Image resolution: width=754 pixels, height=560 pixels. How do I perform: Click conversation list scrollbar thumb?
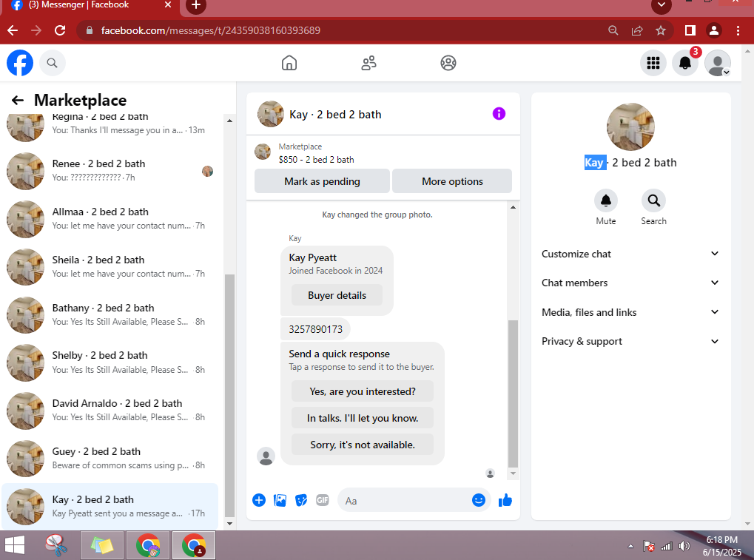click(x=230, y=397)
